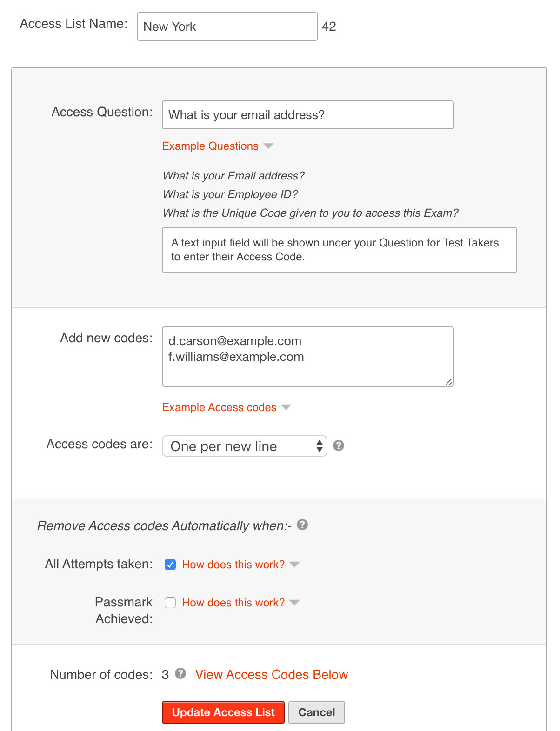Open the Example Access codes link
This screenshot has height=731, width=560.
click(219, 407)
